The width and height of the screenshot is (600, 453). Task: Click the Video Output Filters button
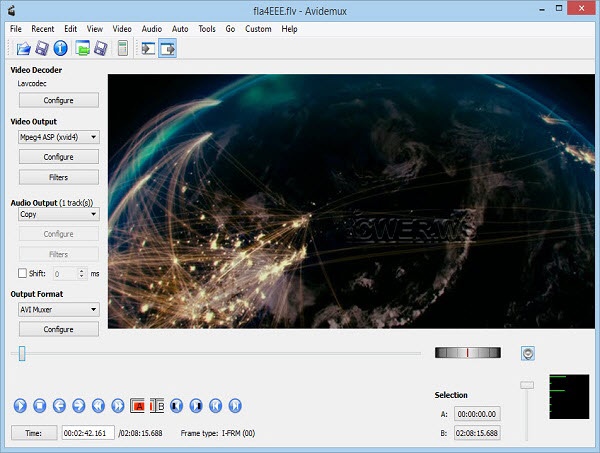pyautogui.click(x=58, y=177)
